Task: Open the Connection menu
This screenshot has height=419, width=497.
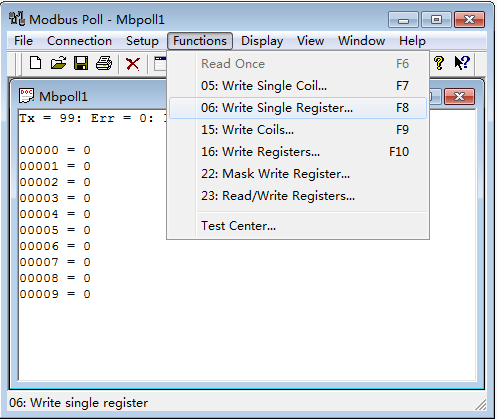Action: coord(79,41)
